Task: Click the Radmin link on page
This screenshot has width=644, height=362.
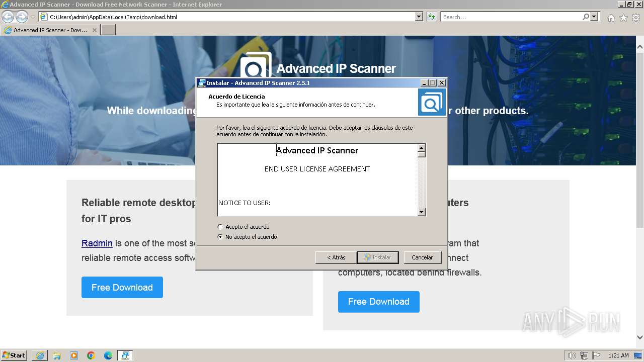Action: pos(97,243)
